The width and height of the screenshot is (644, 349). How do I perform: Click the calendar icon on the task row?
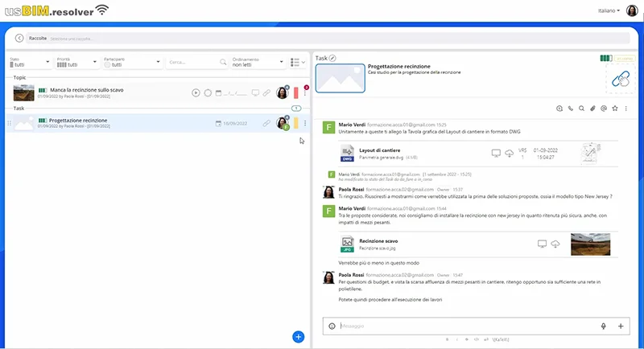pos(218,124)
